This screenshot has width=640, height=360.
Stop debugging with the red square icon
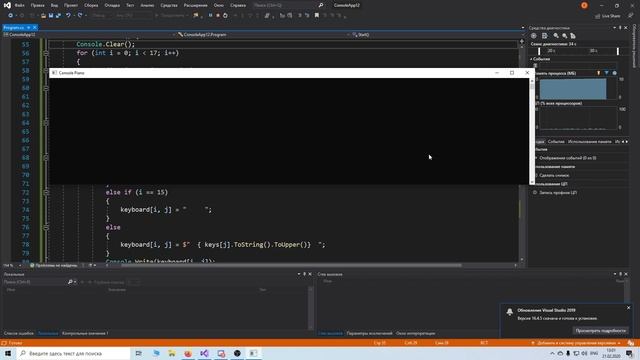pos(218,16)
